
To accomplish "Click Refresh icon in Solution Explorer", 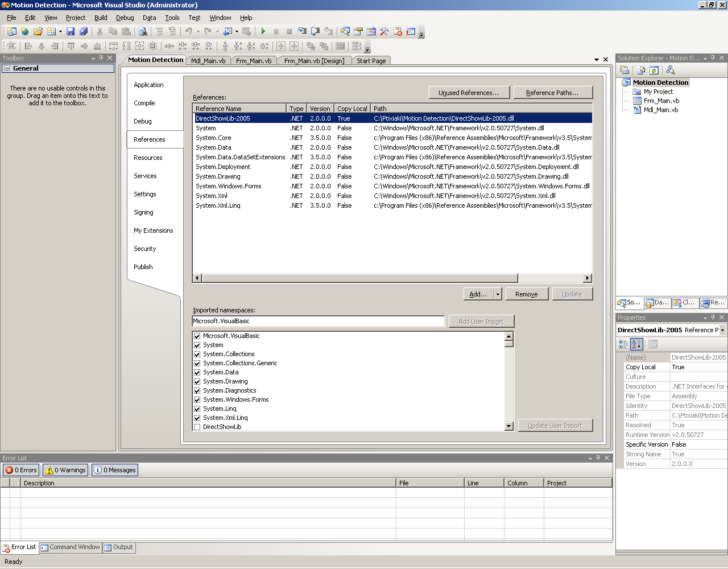I will click(654, 70).
